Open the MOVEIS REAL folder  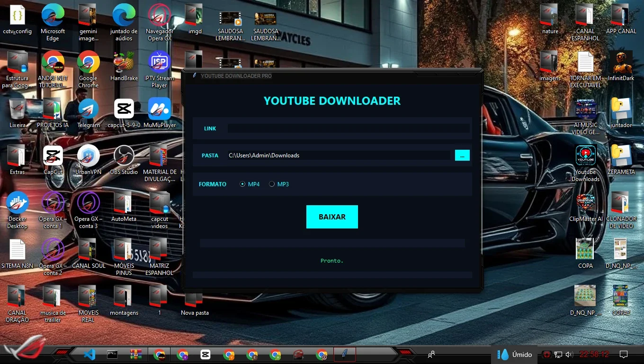click(x=89, y=304)
